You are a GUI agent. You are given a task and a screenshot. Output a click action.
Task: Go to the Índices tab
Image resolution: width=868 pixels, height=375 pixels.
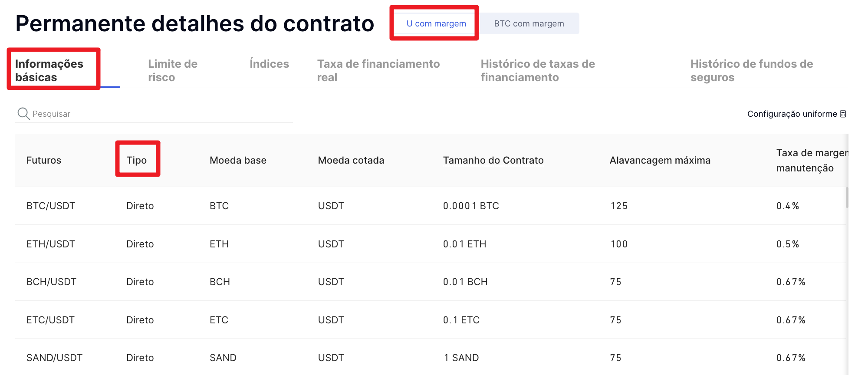tap(269, 64)
